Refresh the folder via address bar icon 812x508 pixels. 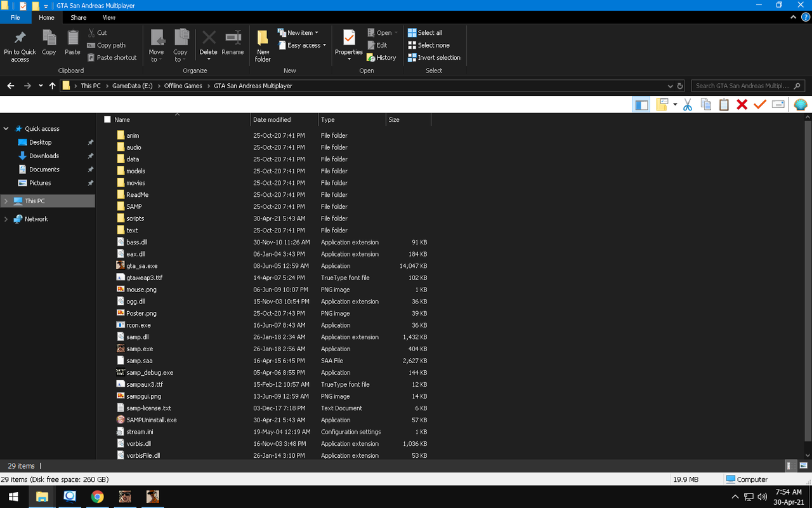(680, 86)
